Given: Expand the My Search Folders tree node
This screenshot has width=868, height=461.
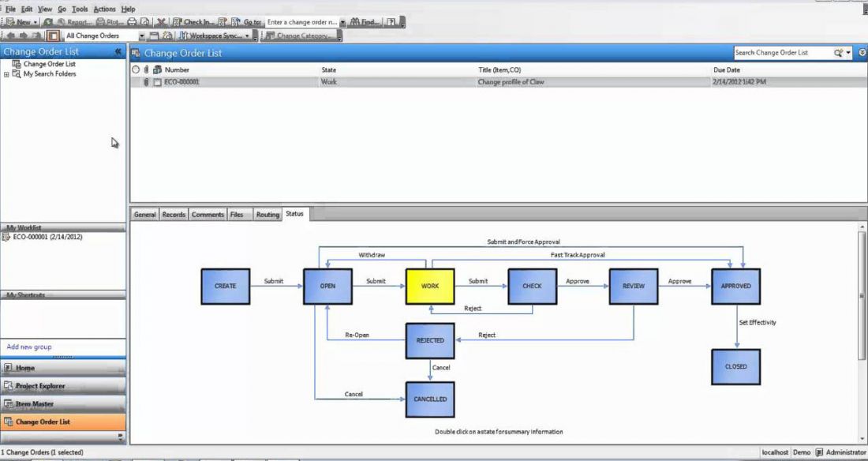Looking at the screenshot, I should pyautogui.click(x=7, y=74).
